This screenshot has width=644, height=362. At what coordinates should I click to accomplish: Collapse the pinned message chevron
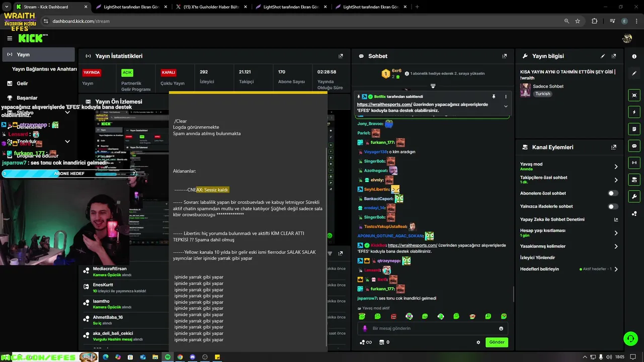[x=506, y=106]
